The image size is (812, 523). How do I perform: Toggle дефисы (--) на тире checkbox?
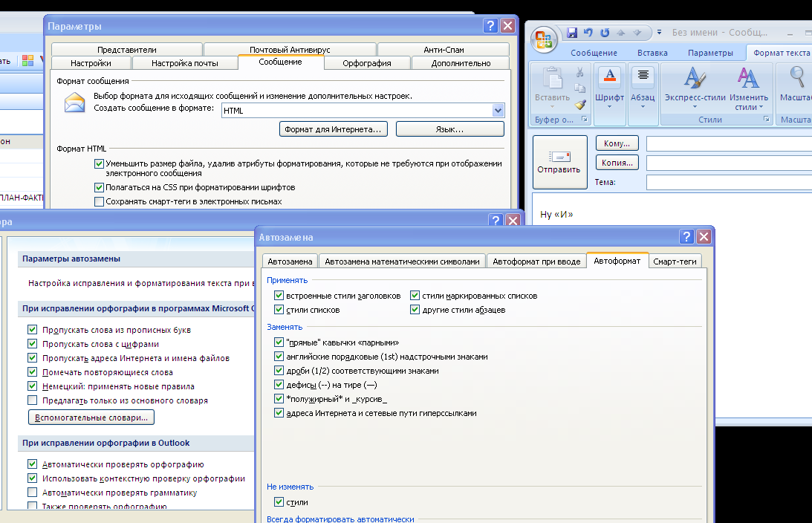(x=279, y=385)
